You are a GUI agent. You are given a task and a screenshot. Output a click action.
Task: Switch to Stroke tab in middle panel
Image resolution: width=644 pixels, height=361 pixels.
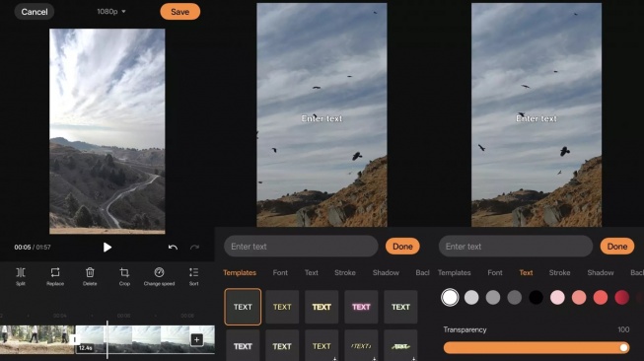point(345,272)
